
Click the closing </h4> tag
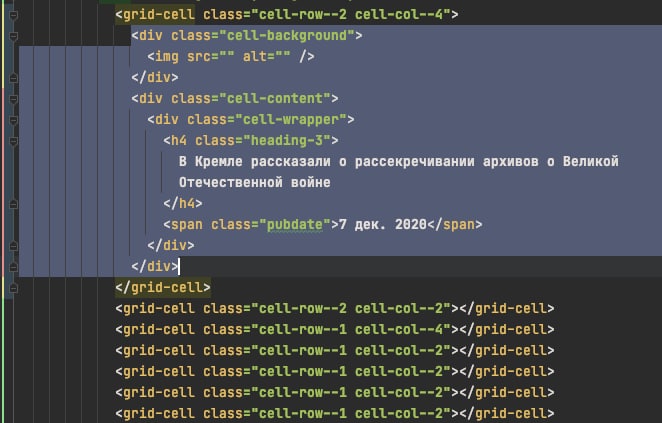tap(183, 204)
